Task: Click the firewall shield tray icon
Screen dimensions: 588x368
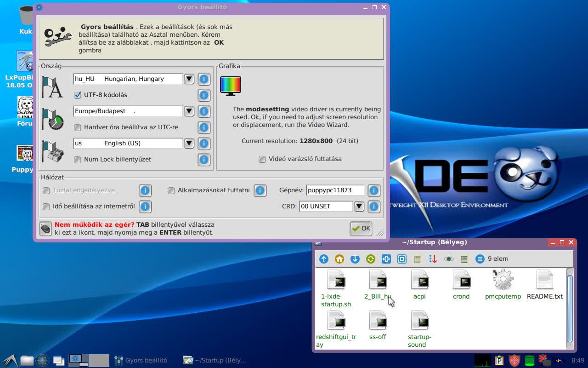Action: point(514,360)
